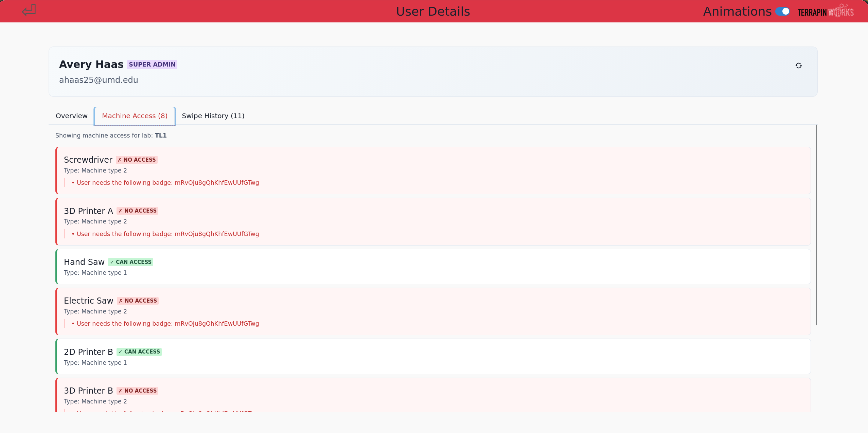Click the 2D Printer B machine card
Image resolution: width=868 pixels, height=433 pixels.
[433, 357]
